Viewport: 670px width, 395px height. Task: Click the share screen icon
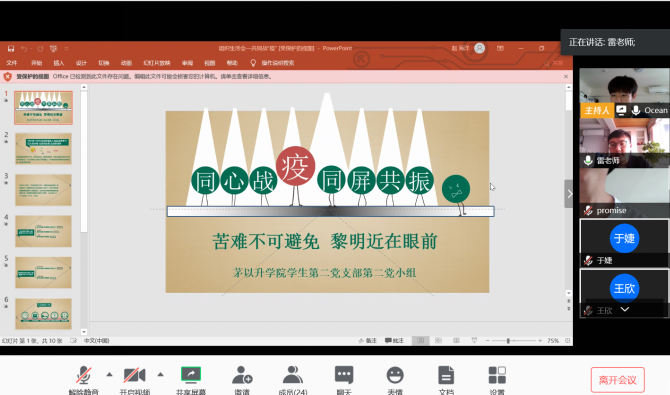tap(191, 375)
